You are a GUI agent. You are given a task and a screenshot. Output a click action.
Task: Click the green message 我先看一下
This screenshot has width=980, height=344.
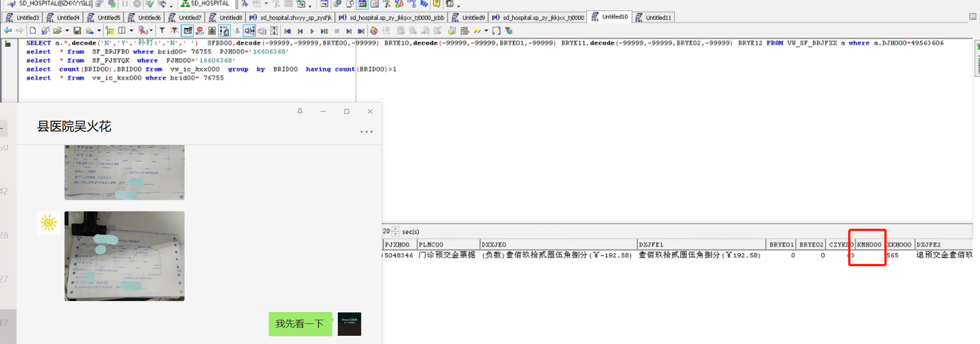coord(300,324)
